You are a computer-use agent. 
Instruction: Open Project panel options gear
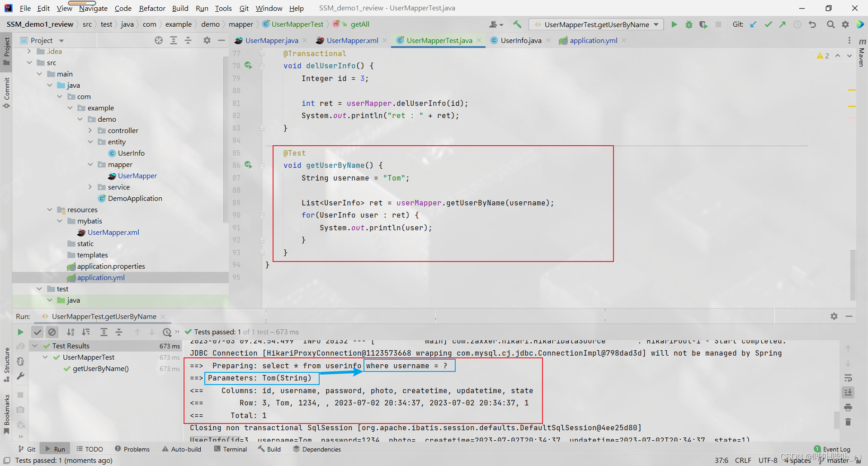[207, 40]
